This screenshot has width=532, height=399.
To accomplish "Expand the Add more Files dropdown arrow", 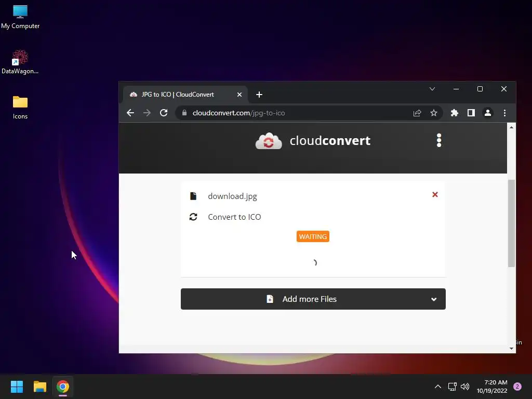I will pos(434,299).
